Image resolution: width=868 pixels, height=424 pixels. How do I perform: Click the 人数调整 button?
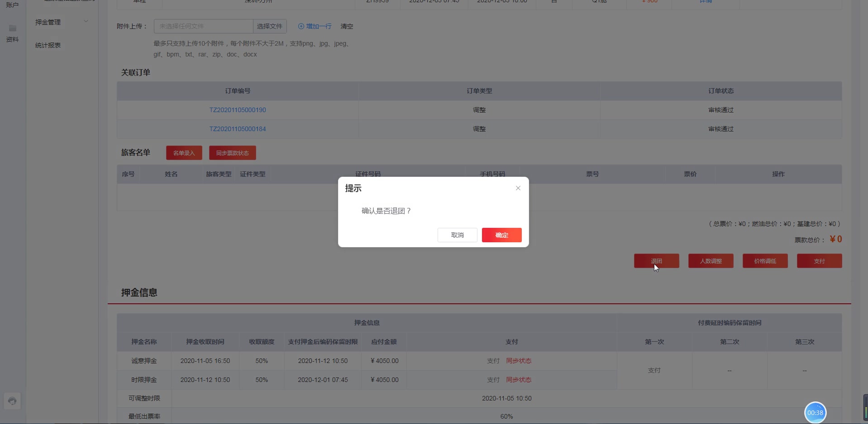(711, 261)
